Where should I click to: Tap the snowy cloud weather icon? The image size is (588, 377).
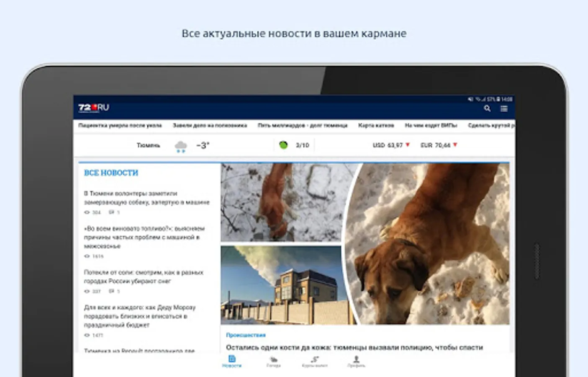pyautogui.click(x=181, y=146)
